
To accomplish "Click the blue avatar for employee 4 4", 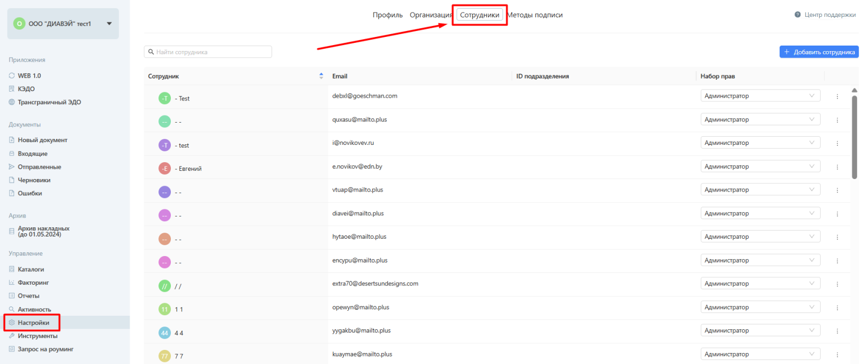I will pos(164,333).
